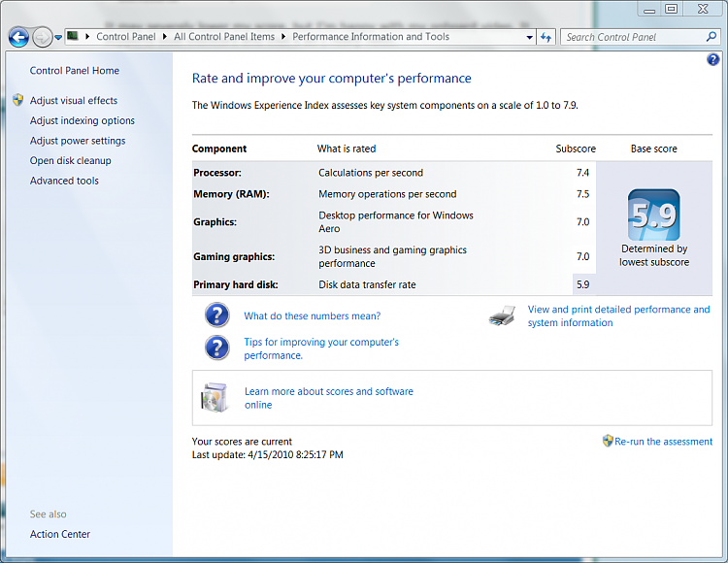Maximize the Control Panel window
This screenshot has width=728, height=563.
click(x=671, y=9)
